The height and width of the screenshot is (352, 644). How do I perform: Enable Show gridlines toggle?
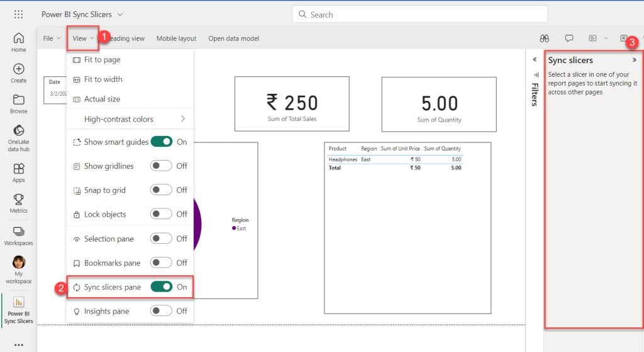tap(161, 166)
